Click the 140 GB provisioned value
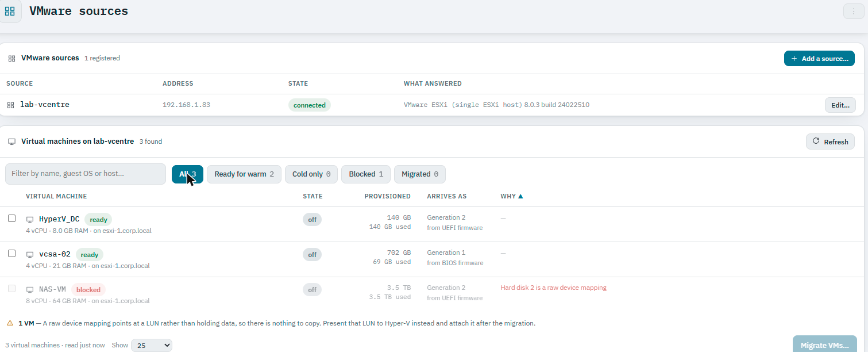The width and height of the screenshot is (868, 352). click(x=399, y=217)
